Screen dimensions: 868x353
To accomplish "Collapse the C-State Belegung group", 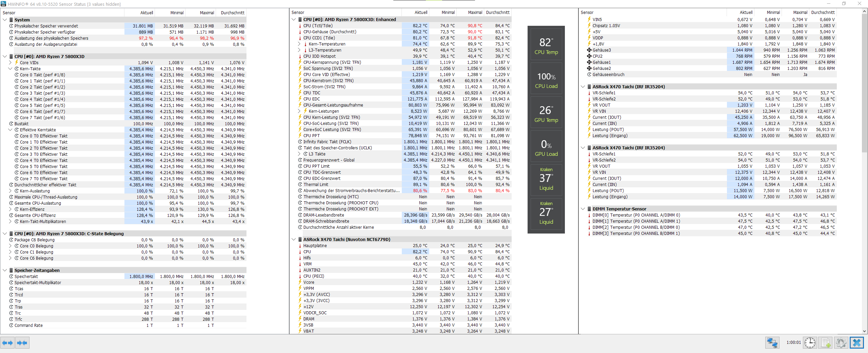I will click(5, 234).
